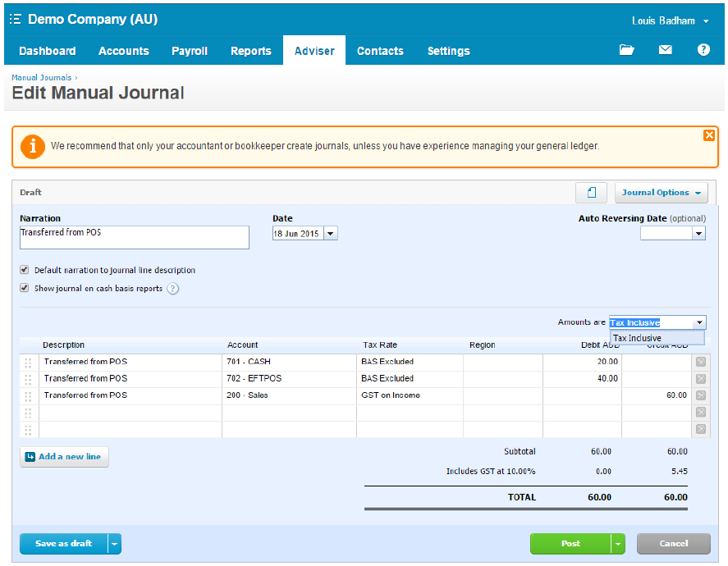Click the green Post button
Image resolution: width=728 pixels, height=566 pixels.
click(570, 544)
